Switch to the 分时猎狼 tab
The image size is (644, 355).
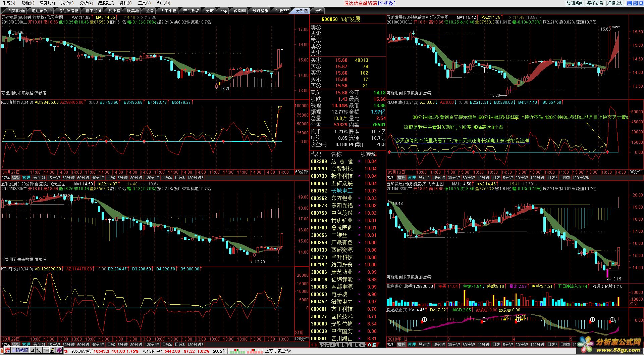point(260,11)
